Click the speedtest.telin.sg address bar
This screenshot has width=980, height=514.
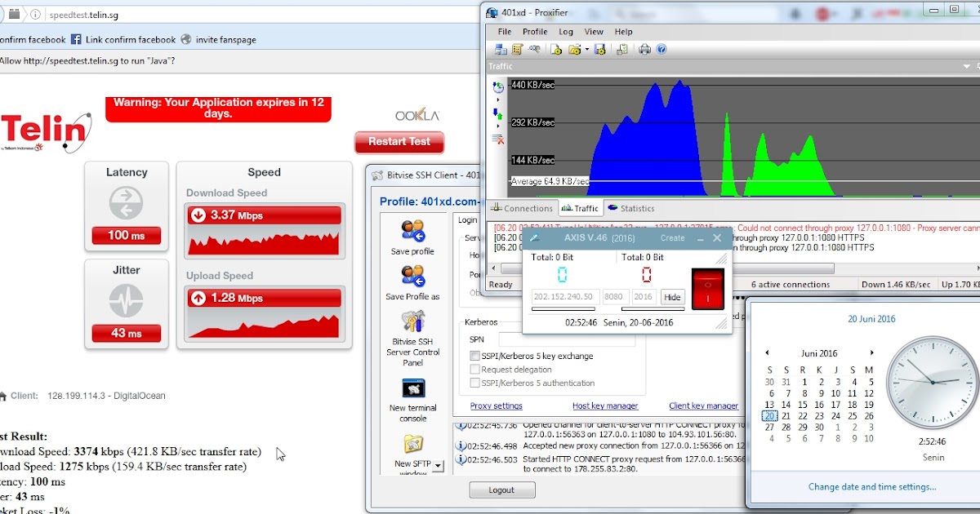coord(261,14)
